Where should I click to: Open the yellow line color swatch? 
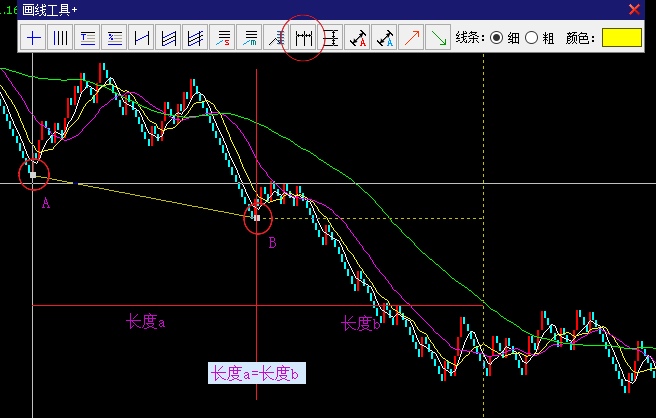pos(621,38)
